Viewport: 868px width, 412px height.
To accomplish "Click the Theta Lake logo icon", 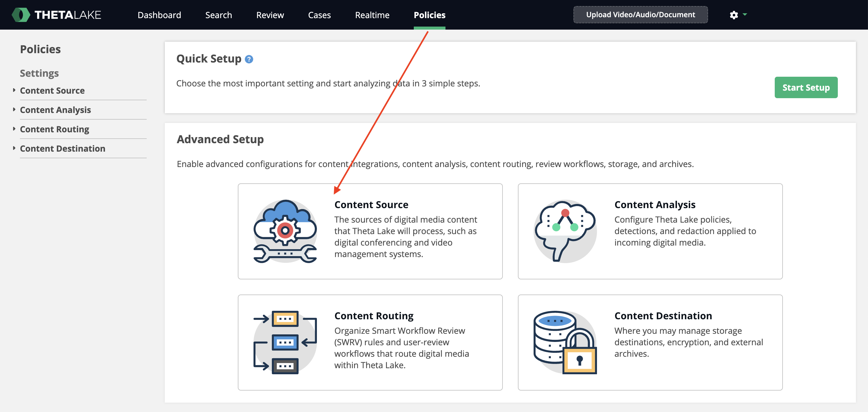I will tap(21, 15).
